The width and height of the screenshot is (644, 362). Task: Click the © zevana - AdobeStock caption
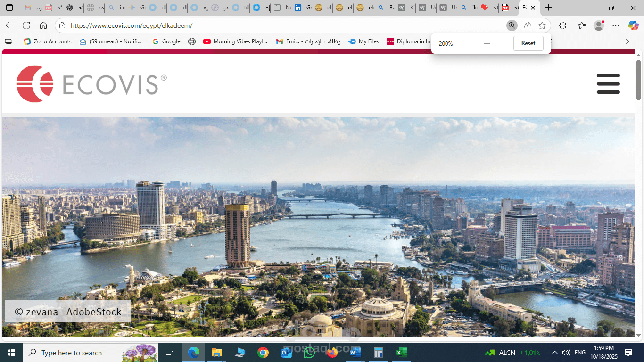[x=68, y=312]
